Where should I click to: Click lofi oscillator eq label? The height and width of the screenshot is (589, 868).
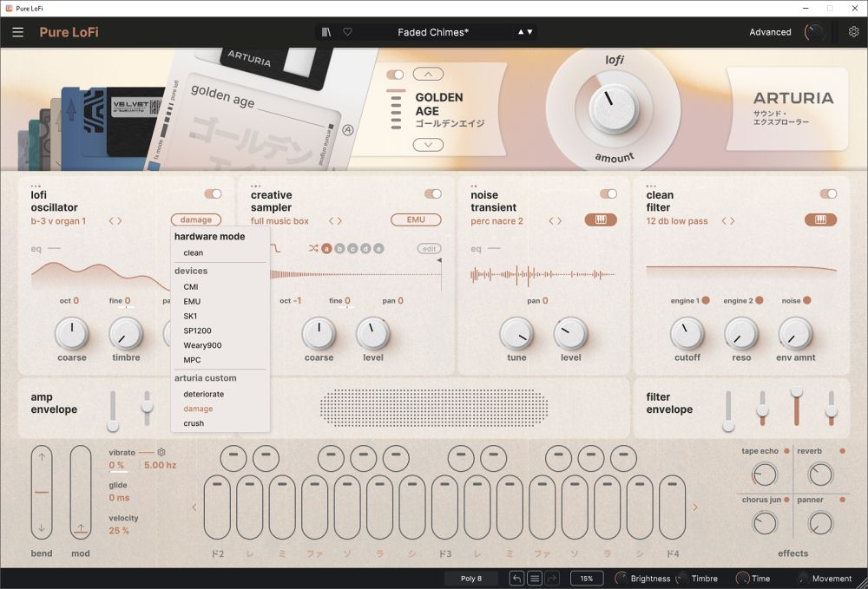click(36, 249)
